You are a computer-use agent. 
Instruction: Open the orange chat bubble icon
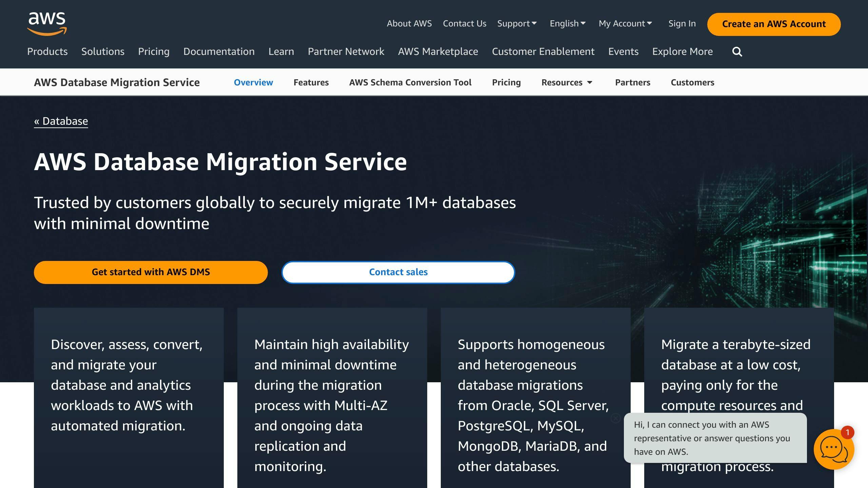(834, 449)
